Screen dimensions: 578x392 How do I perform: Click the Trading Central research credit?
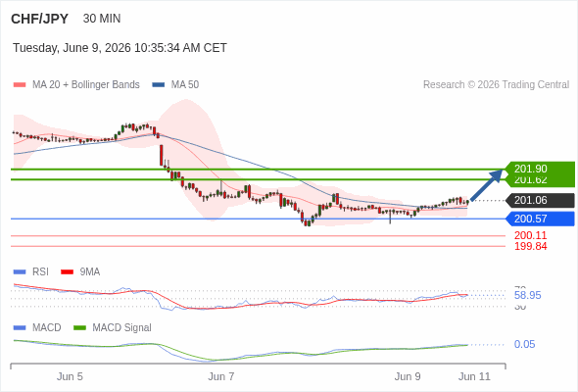point(496,85)
